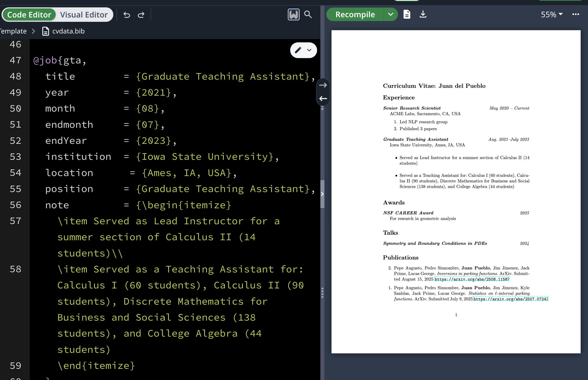
Task: Download the compiled PDF
Action: pos(423,14)
